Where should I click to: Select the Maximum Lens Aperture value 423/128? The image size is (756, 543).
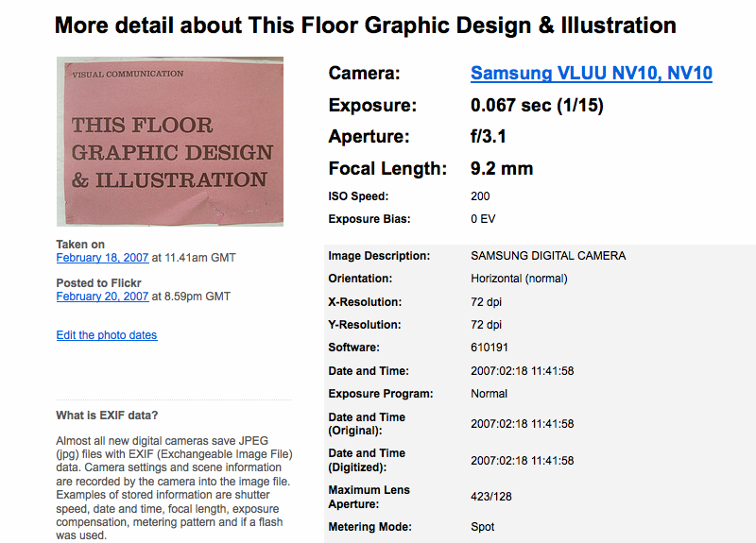pyautogui.click(x=490, y=495)
